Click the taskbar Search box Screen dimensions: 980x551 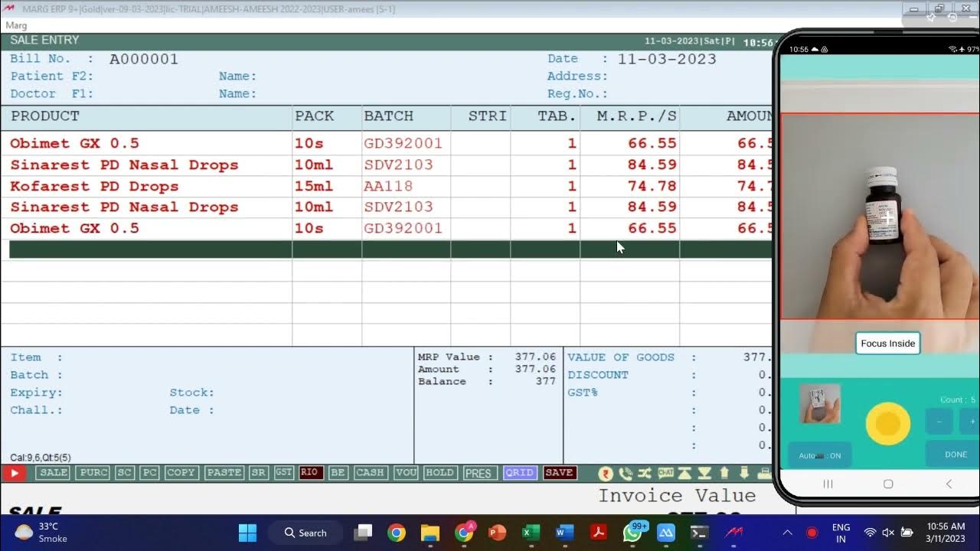pyautogui.click(x=305, y=533)
